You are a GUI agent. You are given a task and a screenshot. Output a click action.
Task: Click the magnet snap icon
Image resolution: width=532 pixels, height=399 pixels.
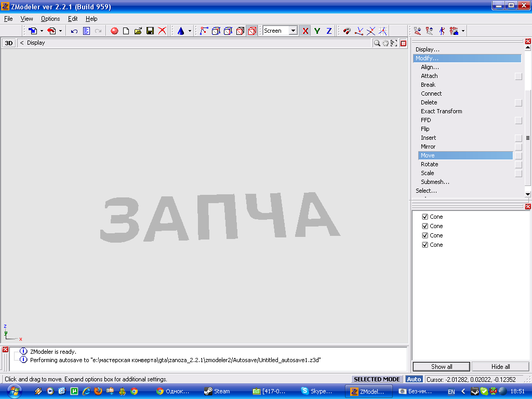(347, 31)
